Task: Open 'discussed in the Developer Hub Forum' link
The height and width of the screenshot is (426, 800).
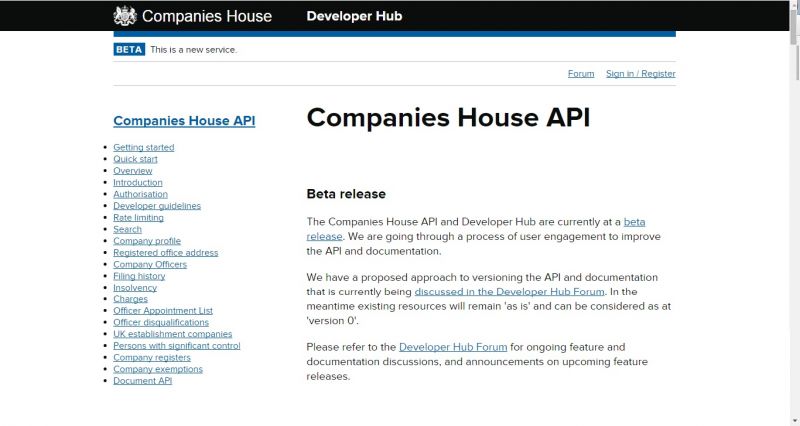Action: tap(509, 292)
